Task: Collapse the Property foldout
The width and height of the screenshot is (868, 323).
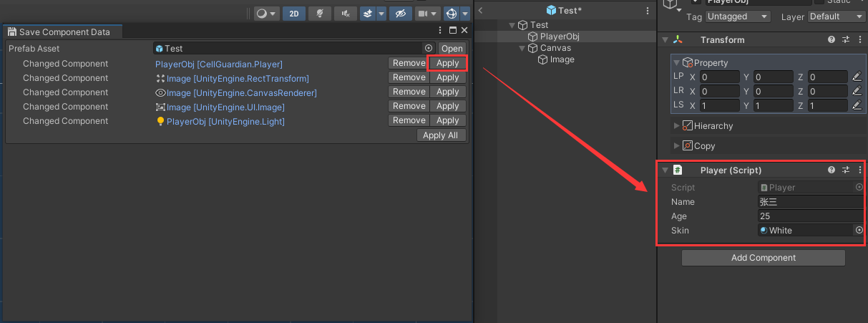Action: click(677, 63)
